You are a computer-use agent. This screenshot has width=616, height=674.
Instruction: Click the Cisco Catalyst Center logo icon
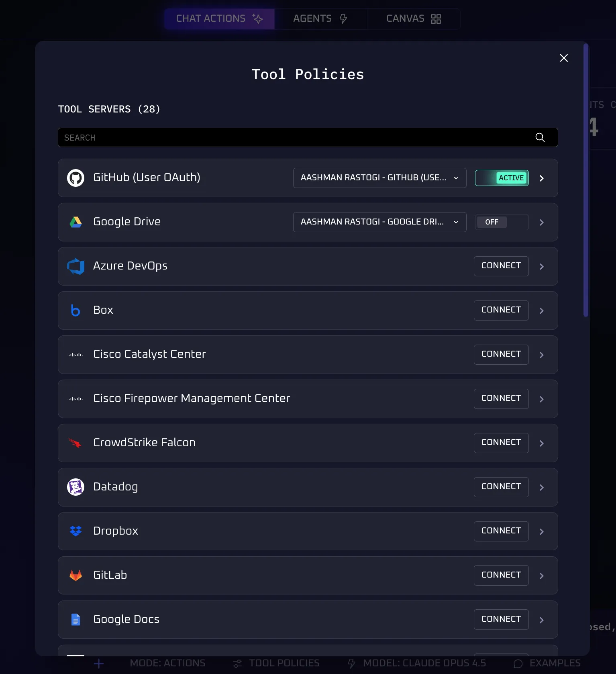(75, 355)
